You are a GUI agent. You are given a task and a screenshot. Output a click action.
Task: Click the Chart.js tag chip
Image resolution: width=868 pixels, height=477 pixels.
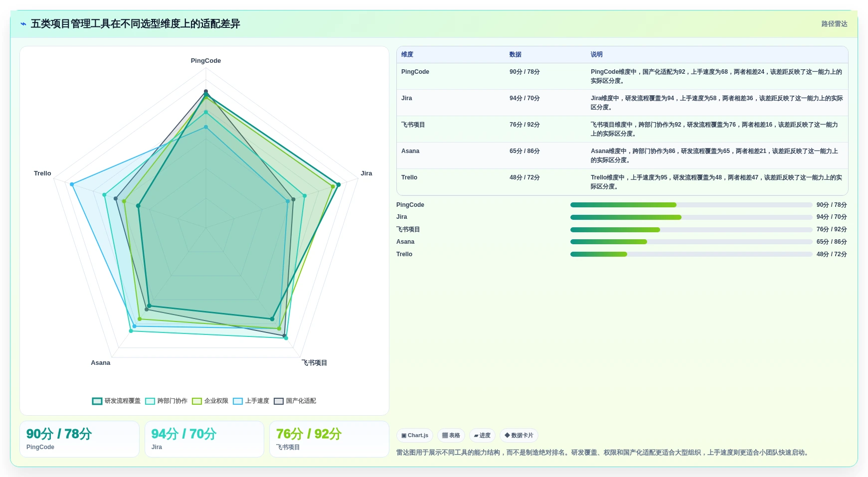coord(415,435)
